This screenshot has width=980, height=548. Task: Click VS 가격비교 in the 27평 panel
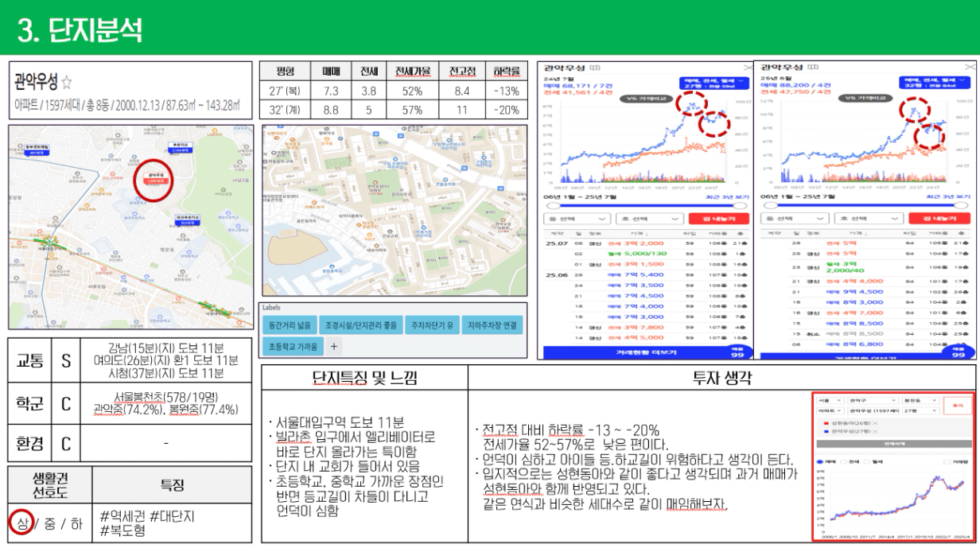coord(647,99)
